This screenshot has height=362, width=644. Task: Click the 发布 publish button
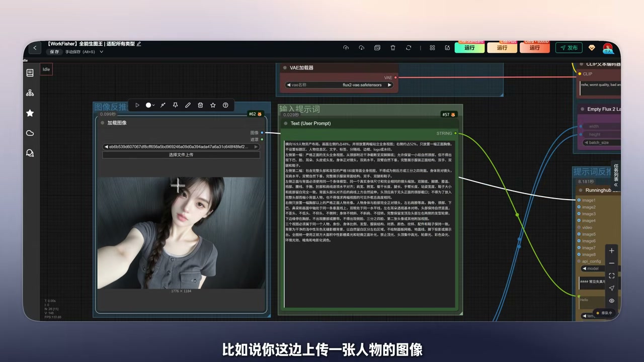coord(569,48)
